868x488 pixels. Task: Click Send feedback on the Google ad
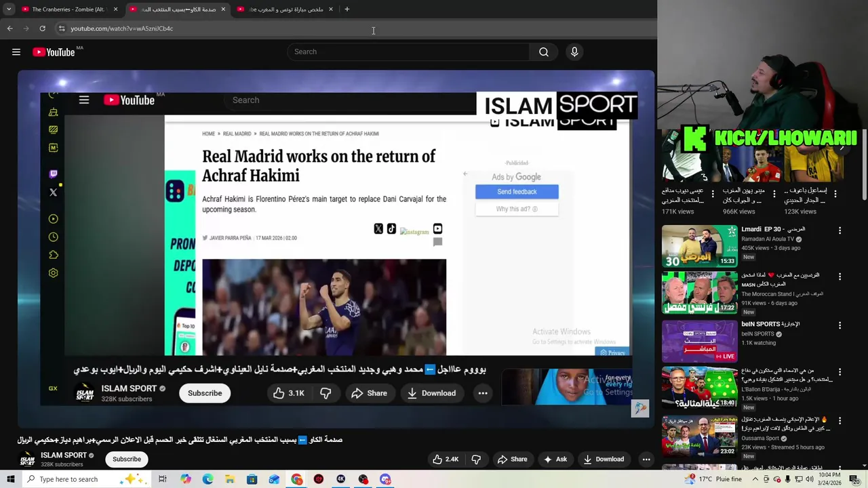[x=517, y=192]
